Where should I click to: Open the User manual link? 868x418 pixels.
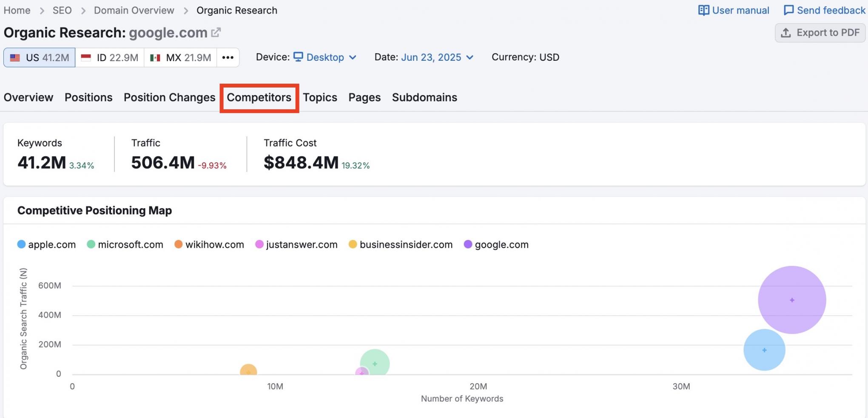click(x=734, y=10)
